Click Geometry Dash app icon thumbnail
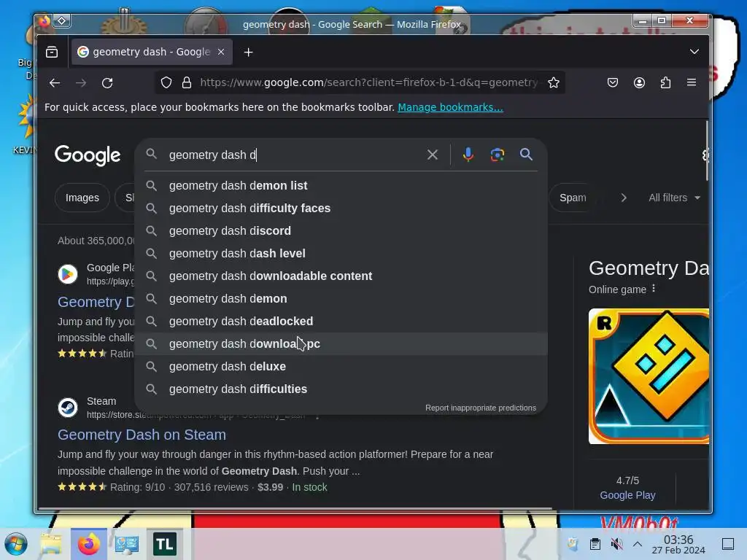Screen dimensions: 747x560 coord(649,376)
